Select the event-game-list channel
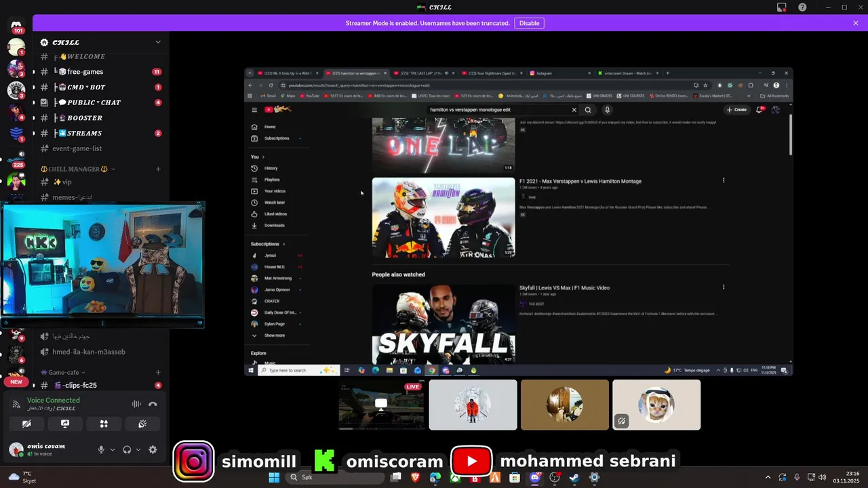 [100, 148]
